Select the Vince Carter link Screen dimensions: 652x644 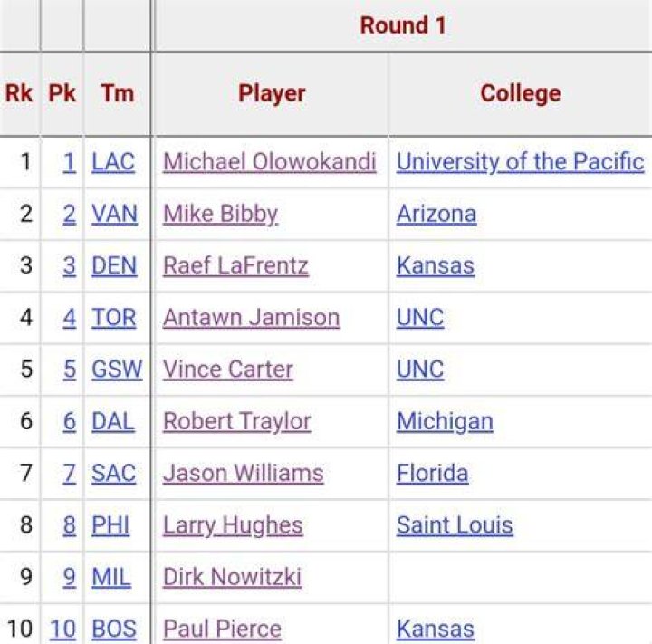click(228, 370)
